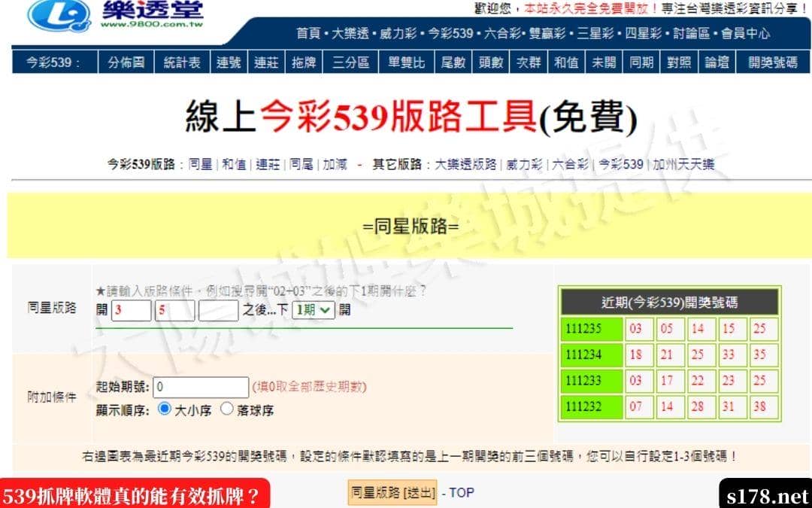The height and width of the screenshot is (508, 812).
Task: Open 今彩539 in the top navigation
Action: click(x=450, y=34)
